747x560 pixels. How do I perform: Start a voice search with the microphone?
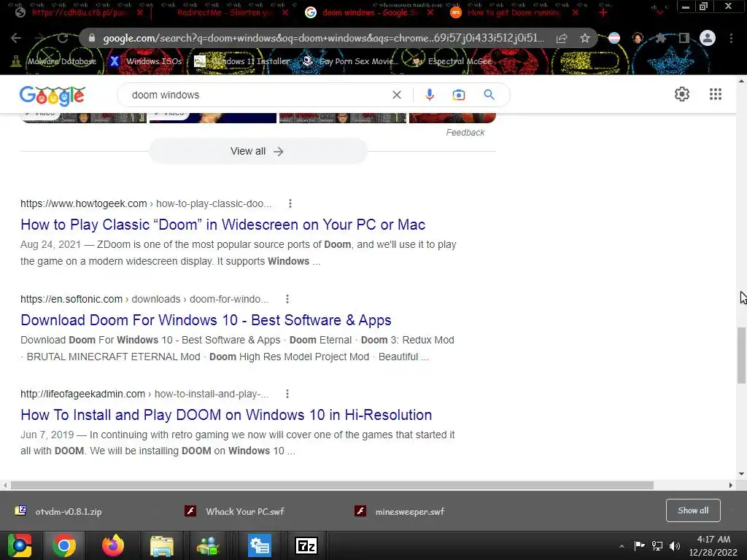pyautogui.click(x=429, y=95)
